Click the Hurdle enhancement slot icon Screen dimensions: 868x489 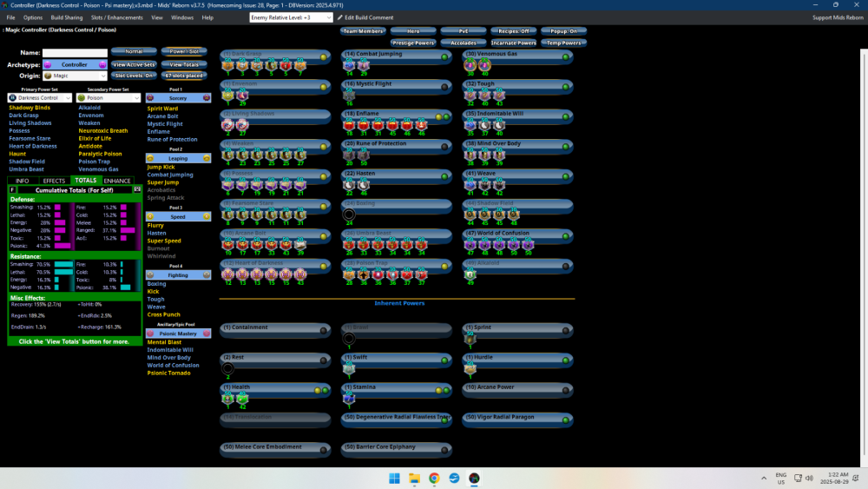470,368
